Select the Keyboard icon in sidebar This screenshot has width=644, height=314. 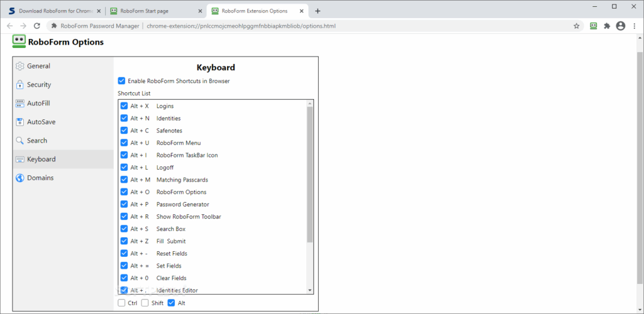19,160
